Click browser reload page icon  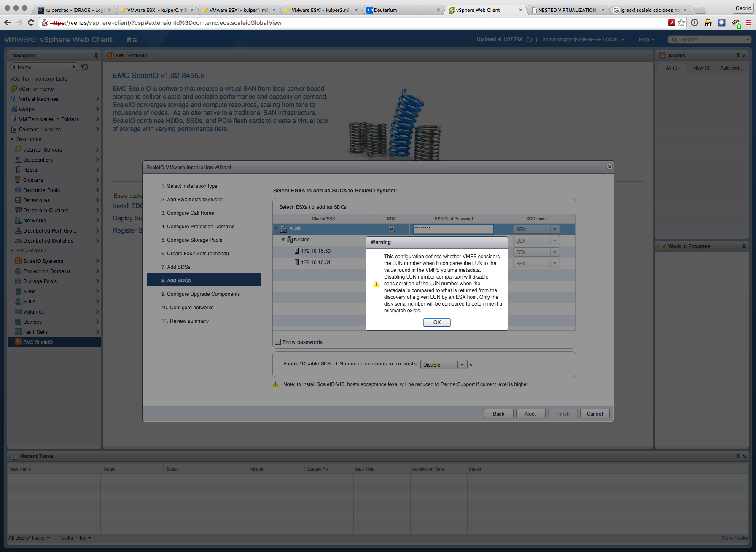(31, 23)
